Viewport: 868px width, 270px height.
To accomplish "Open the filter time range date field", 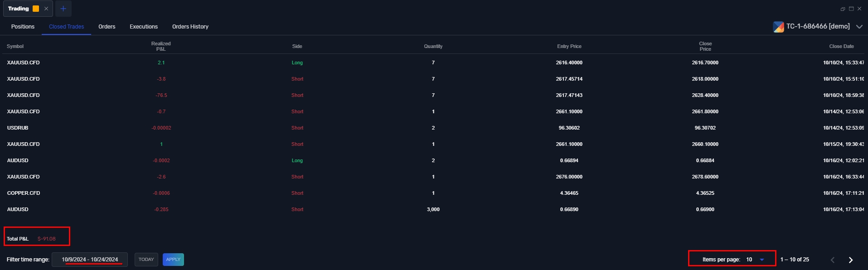I will coord(90,260).
